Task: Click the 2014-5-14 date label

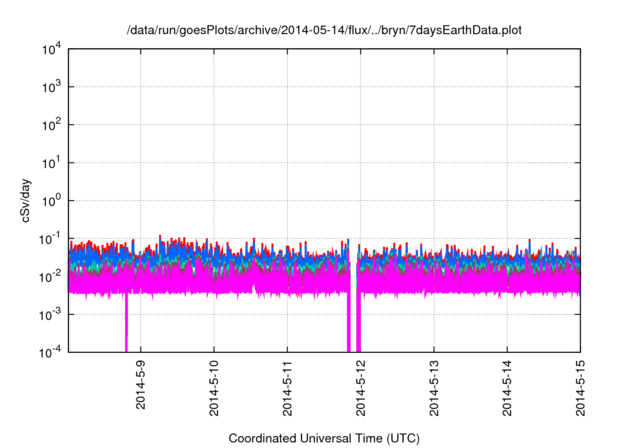Action: click(507, 388)
